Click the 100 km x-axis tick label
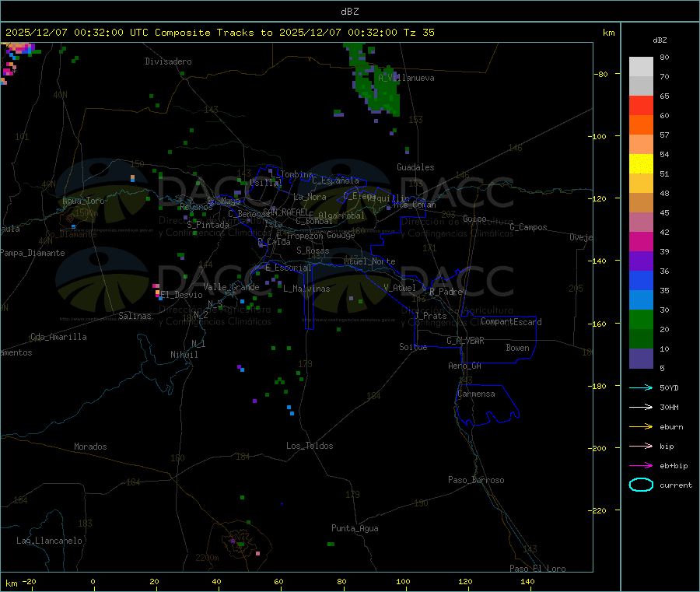Screen dimensions: 700x592 point(403,581)
